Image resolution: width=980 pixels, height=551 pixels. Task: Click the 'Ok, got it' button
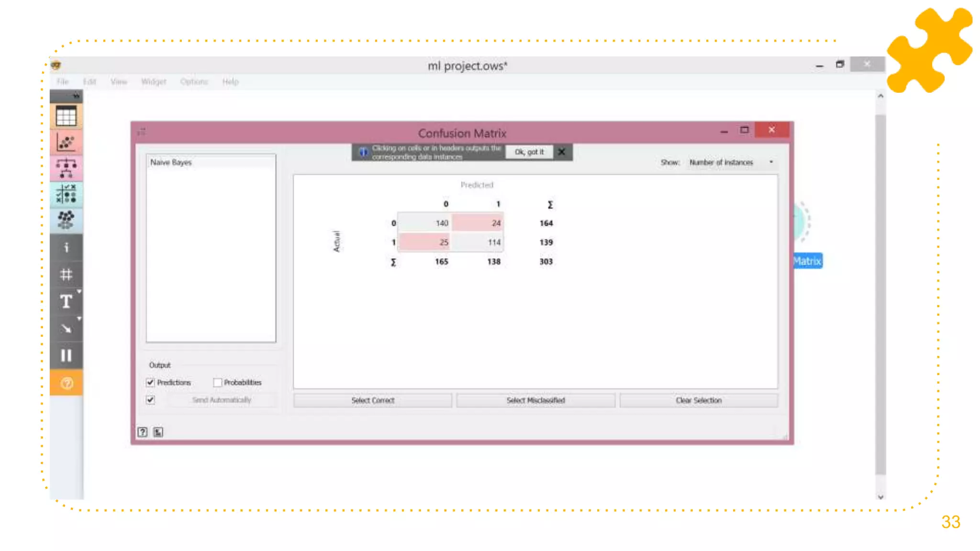click(x=529, y=152)
